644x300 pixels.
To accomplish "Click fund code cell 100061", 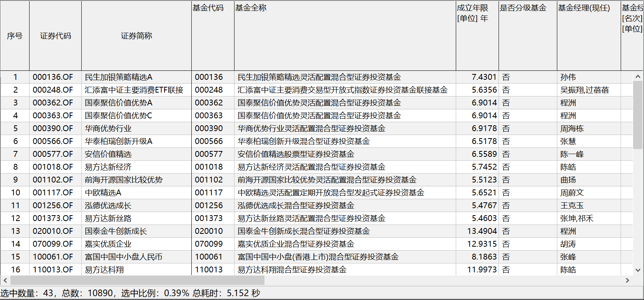I will 213,257.
